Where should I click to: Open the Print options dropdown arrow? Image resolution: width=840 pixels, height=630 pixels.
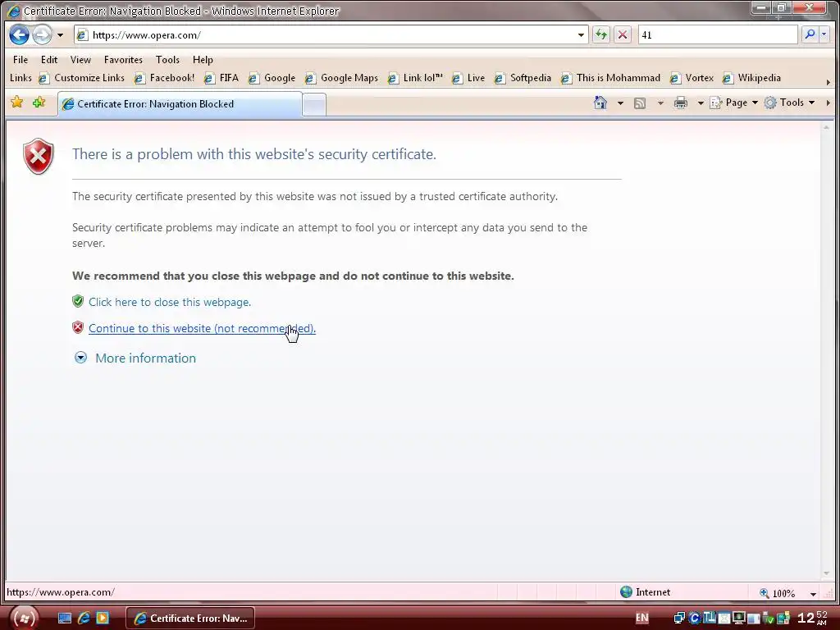[701, 103]
